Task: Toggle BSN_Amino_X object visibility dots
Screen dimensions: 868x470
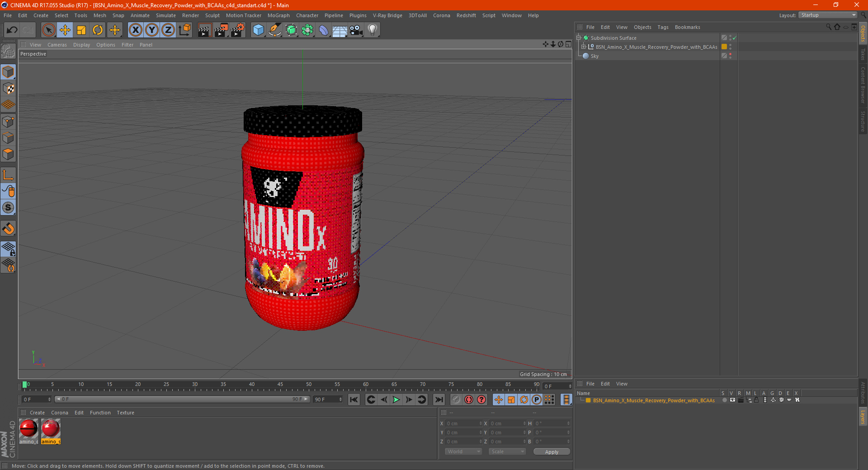Action: [730, 47]
